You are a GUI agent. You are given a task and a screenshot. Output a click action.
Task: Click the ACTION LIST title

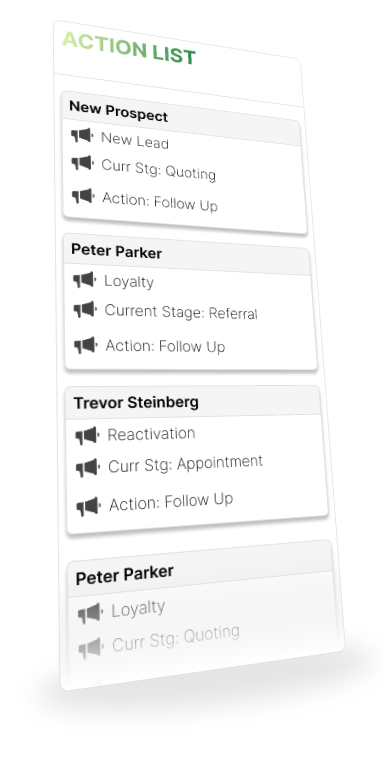[x=129, y=48]
